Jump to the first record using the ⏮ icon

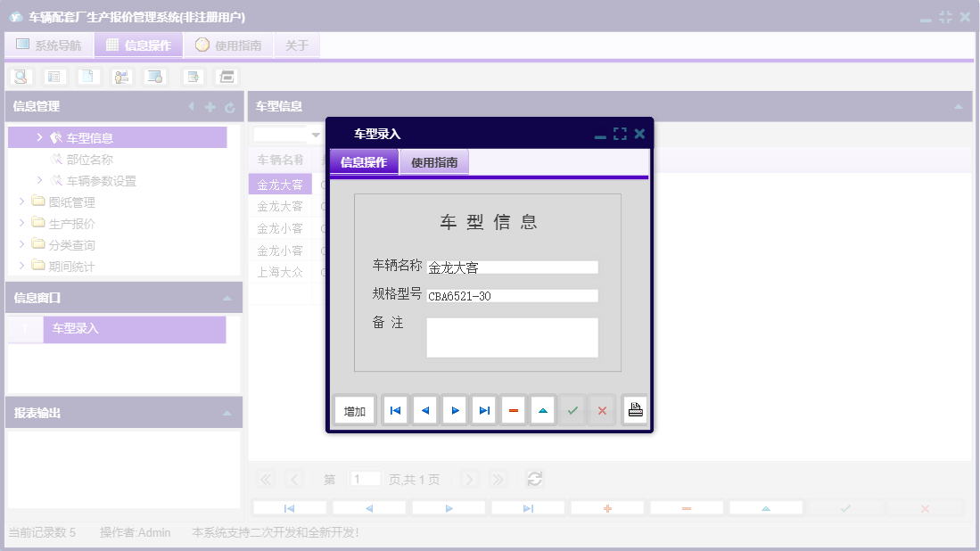[395, 409]
